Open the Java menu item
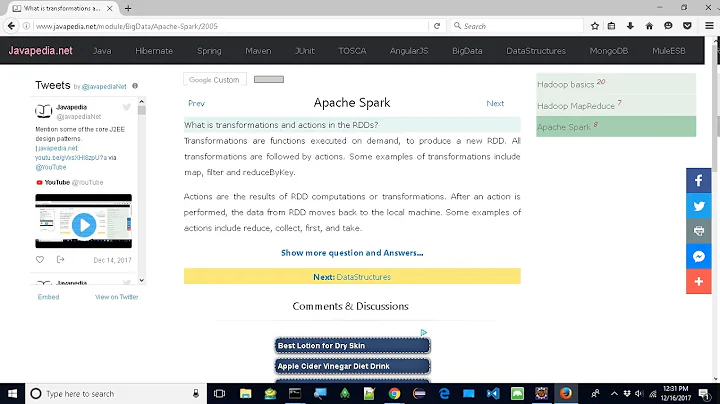This screenshot has width=720, height=404. pyautogui.click(x=102, y=51)
